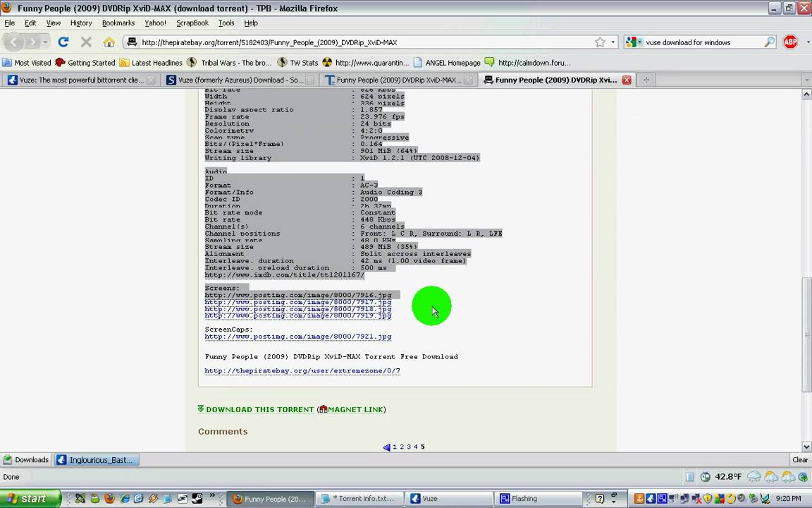Go to comments page 3
This screenshot has height=508, width=812.
point(409,447)
